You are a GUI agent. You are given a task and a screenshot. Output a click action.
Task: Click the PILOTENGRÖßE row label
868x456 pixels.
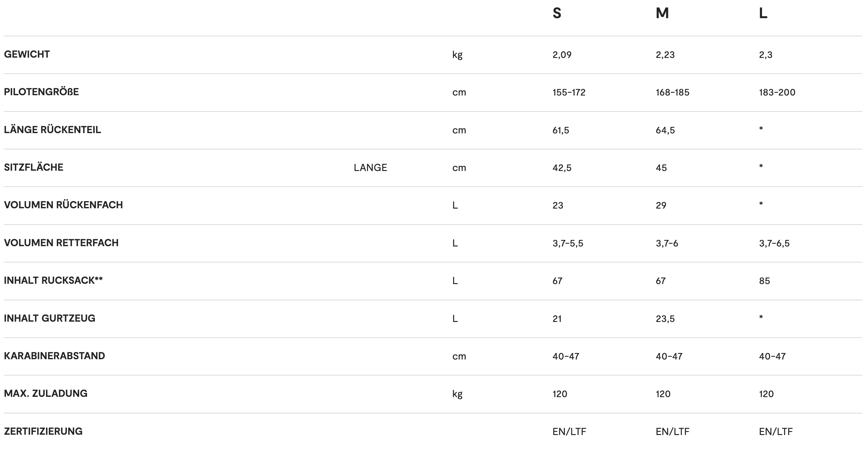pos(41,92)
